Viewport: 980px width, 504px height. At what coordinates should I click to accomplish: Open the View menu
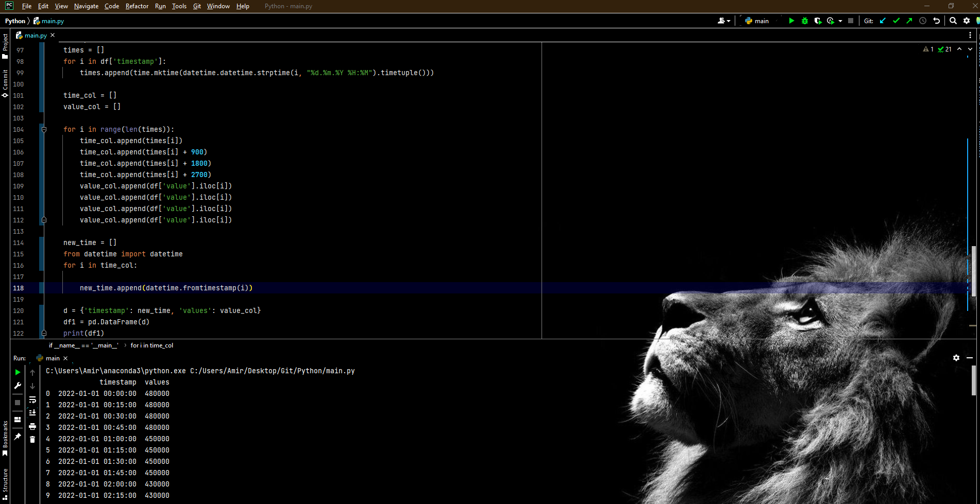coord(61,6)
